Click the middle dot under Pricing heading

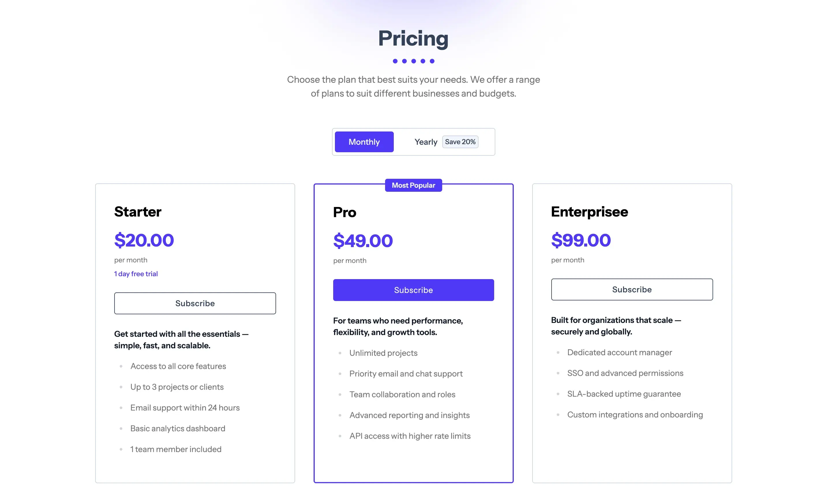pos(413,61)
